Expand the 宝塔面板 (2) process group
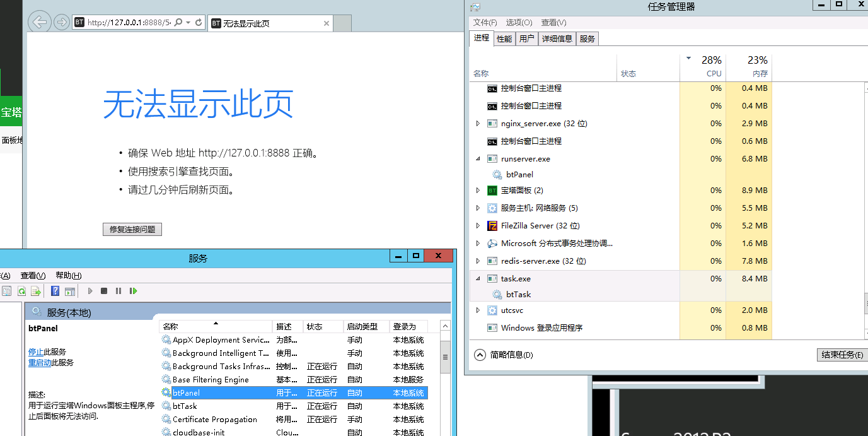 click(478, 191)
